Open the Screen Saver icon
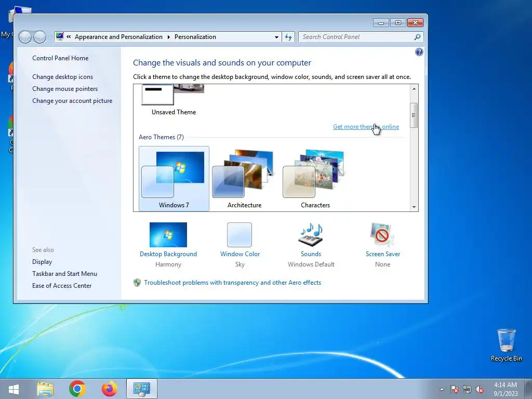532x399 pixels. tap(382, 234)
